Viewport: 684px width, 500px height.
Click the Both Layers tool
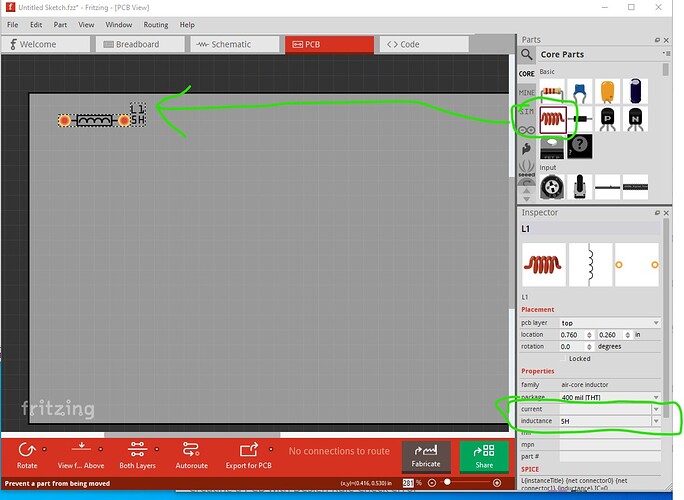pyautogui.click(x=137, y=455)
